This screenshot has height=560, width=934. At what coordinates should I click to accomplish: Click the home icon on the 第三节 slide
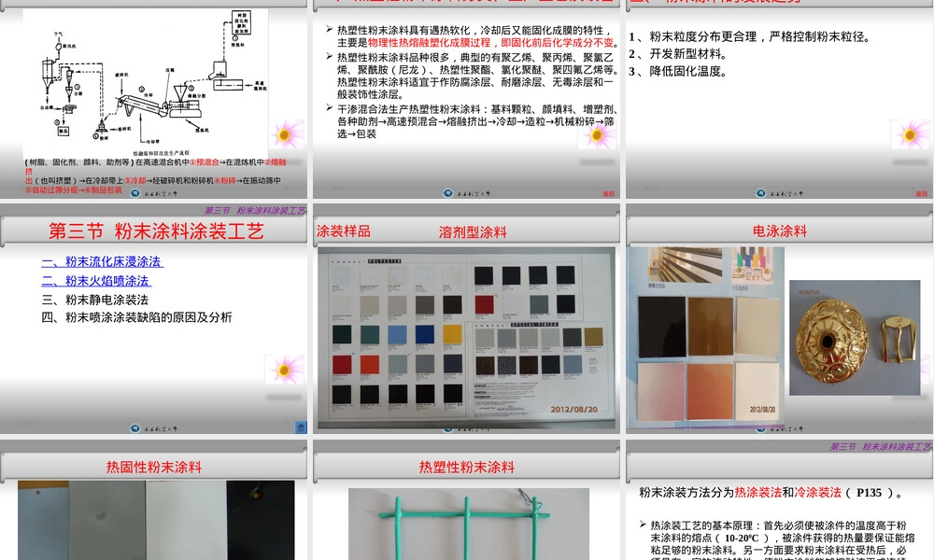301,427
